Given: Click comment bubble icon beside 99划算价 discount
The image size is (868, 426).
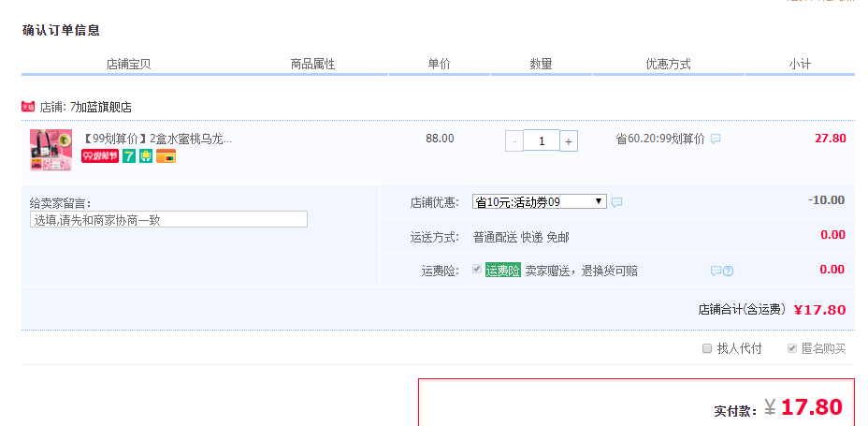Looking at the screenshot, I should click(716, 139).
